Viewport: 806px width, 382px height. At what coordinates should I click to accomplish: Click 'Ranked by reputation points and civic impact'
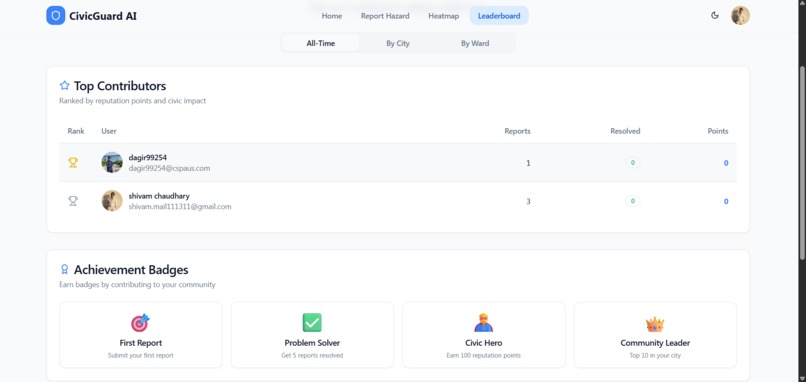point(133,101)
